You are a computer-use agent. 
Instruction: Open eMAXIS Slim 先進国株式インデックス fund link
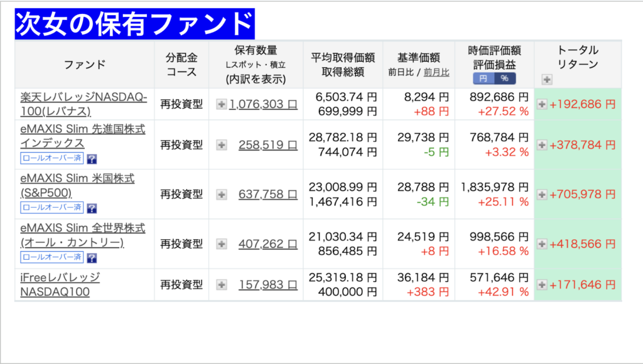[x=83, y=136]
